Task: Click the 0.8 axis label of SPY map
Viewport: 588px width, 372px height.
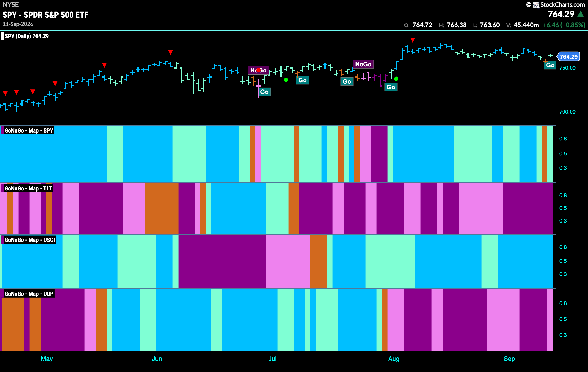Action: point(563,139)
